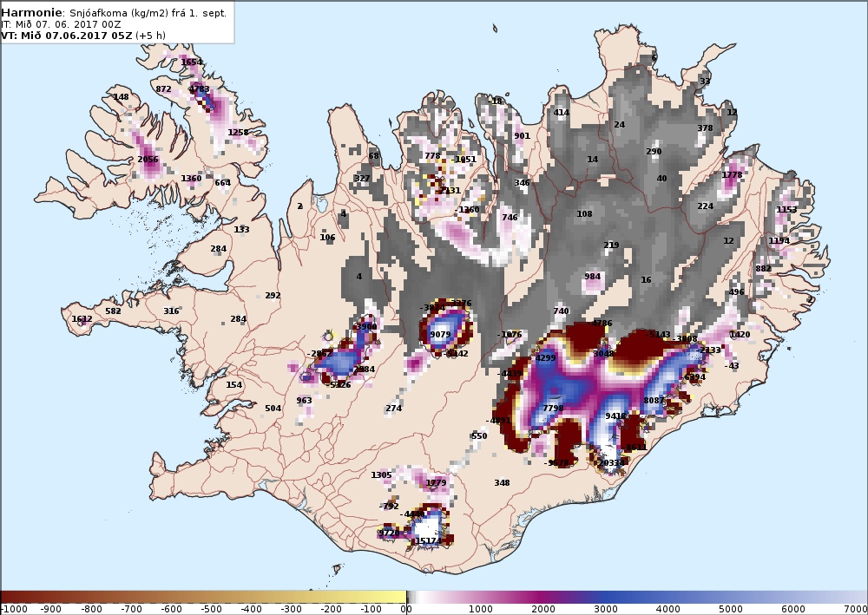The width and height of the screenshot is (868, 615).
Task: Click the -900 label on the color scale
Action: coord(50,610)
